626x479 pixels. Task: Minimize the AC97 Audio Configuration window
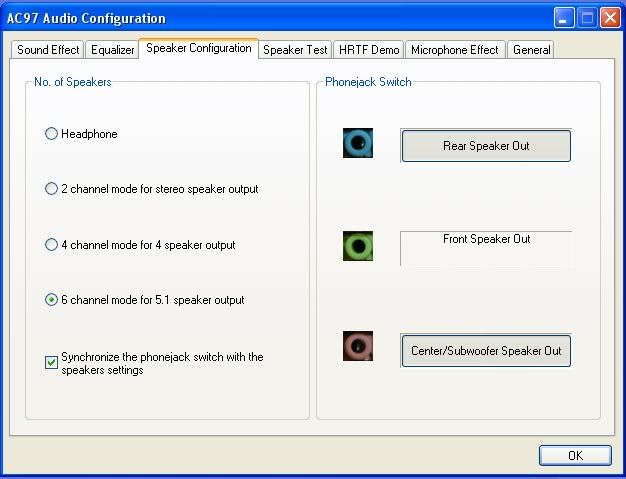tap(564, 18)
